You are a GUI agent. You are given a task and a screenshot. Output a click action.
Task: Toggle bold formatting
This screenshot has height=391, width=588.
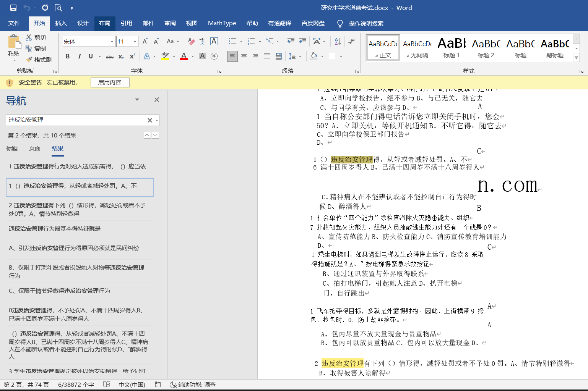[68, 56]
